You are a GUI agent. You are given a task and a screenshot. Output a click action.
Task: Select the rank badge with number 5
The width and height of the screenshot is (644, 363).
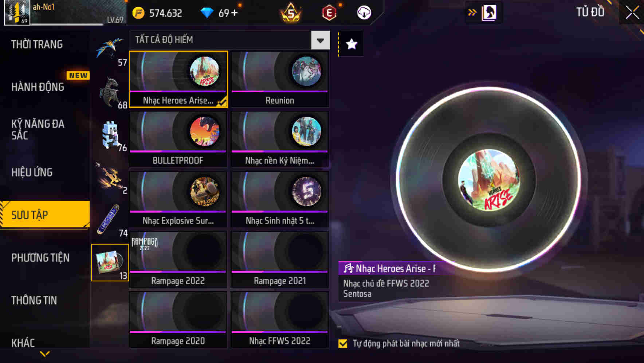click(x=291, y=12)
